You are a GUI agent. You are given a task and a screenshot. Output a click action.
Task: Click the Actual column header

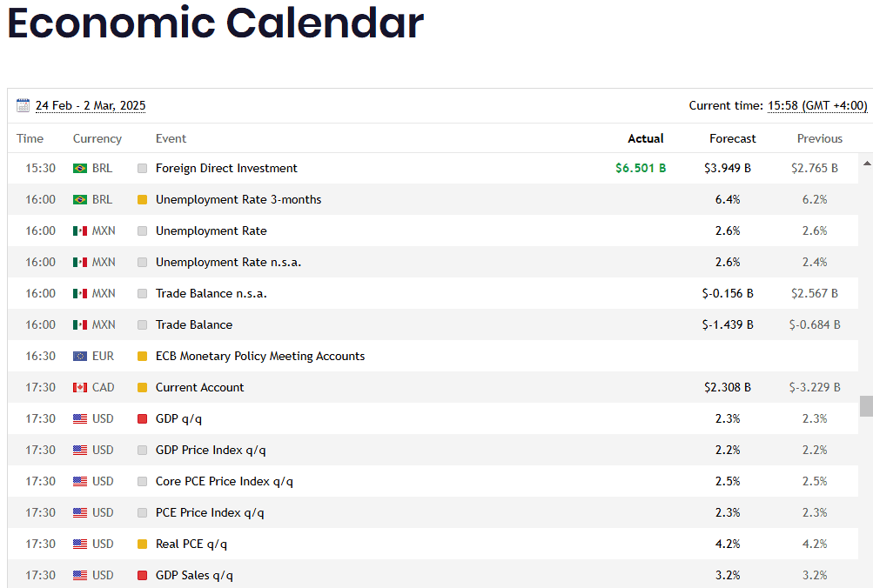[x=645, y=139]
